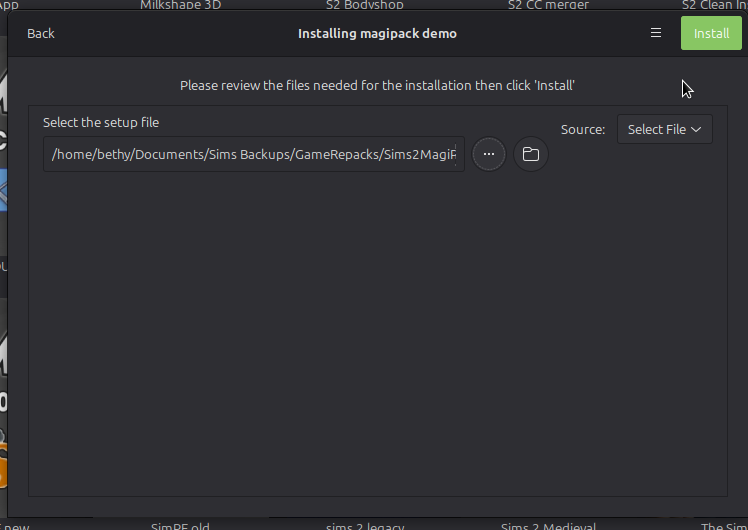Select S2 CC merger in background window
This screenshot has width=748, height=530.
[x=549, y=5]
